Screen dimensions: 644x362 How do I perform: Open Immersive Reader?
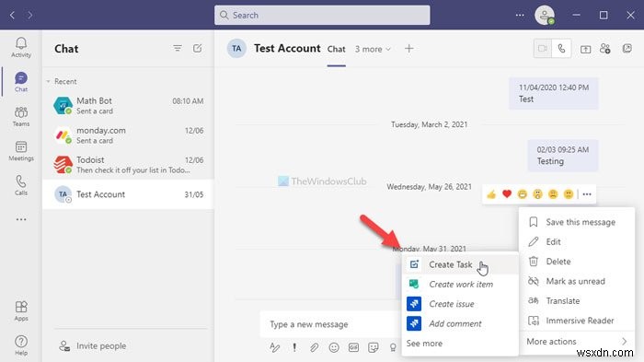[577, 321]
